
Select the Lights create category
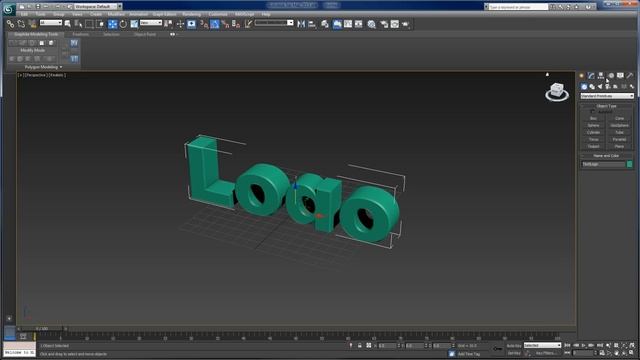[x=600, y=87]
